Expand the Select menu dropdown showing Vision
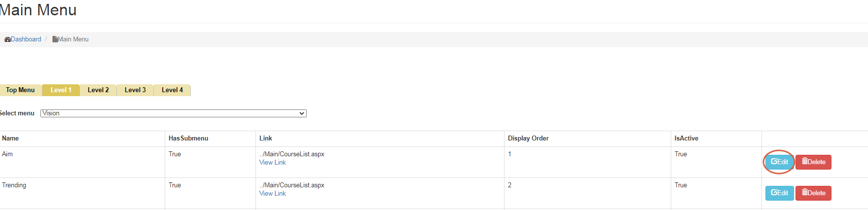Screen dimensions: 868x210 (x=173, y=113)
